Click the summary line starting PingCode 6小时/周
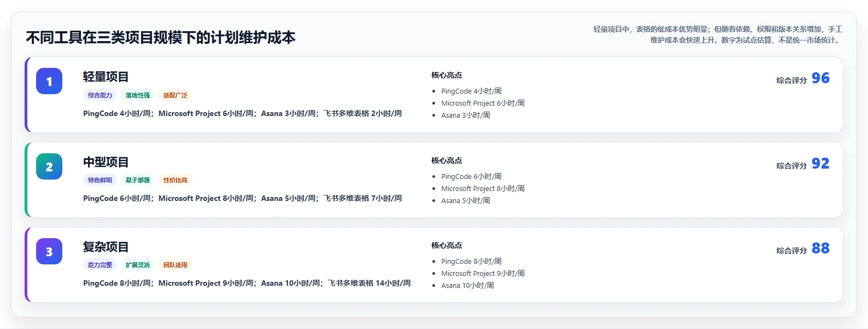This screenshot has width=868, height=329. [x=242, y=198]
